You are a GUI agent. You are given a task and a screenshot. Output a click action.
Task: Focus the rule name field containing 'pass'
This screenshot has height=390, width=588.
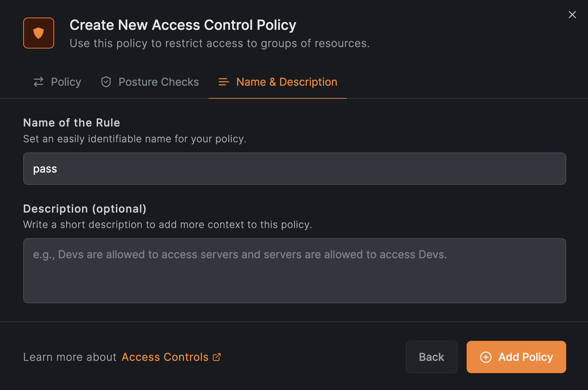click(x=294, y=169)
